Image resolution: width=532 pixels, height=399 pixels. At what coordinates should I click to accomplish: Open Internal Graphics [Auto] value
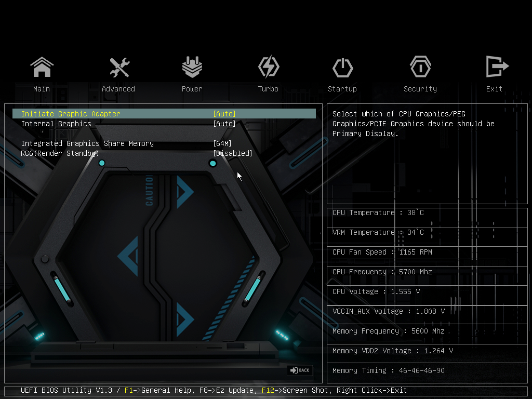(x=224, y=124)
